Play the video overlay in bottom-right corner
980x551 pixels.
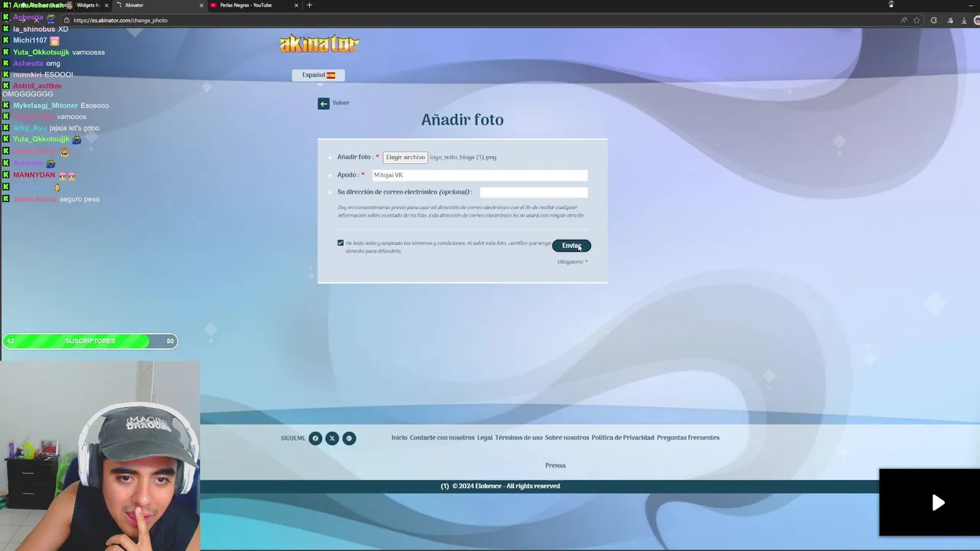[938, 503]
